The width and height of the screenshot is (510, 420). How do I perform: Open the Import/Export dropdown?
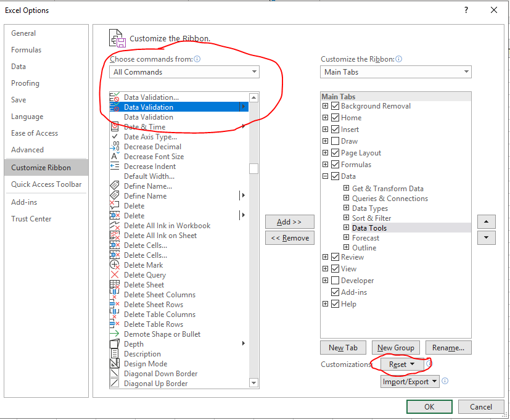(410, 381)
